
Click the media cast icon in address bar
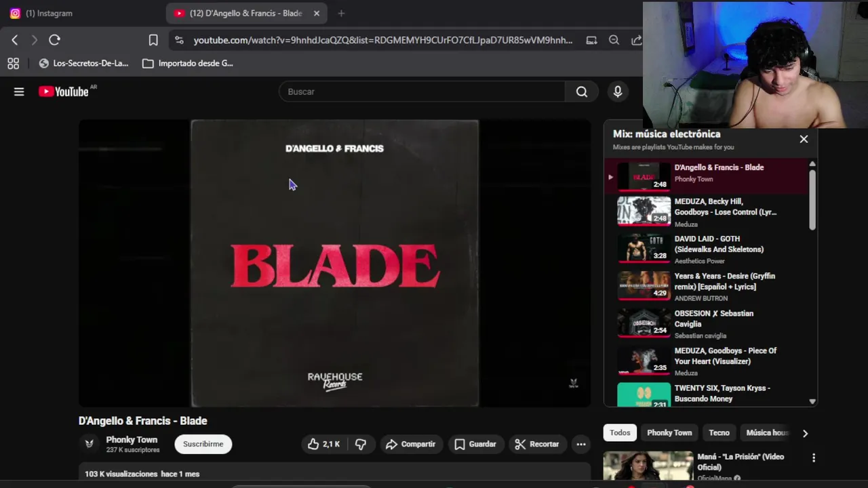pyautogui.click(x=591, y=40)
